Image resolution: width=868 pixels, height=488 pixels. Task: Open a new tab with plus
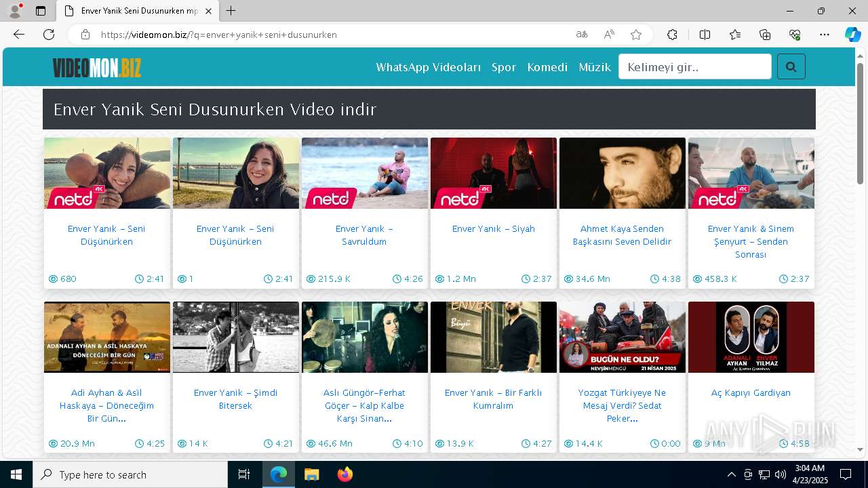tap(231, 11)
